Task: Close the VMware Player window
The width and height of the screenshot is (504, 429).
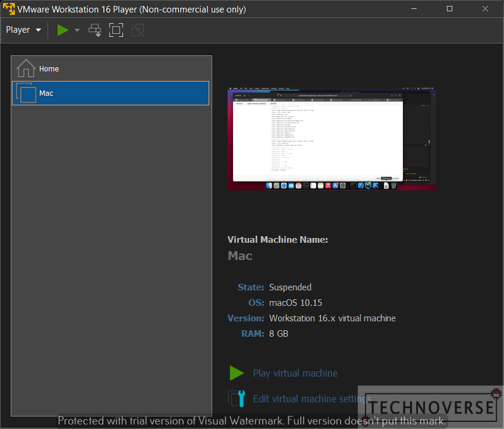Action: coord(486,9)
